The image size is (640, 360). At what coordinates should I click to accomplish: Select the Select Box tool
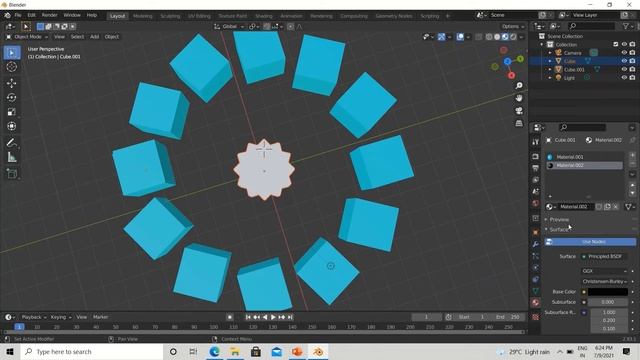[x=12, y=53]
